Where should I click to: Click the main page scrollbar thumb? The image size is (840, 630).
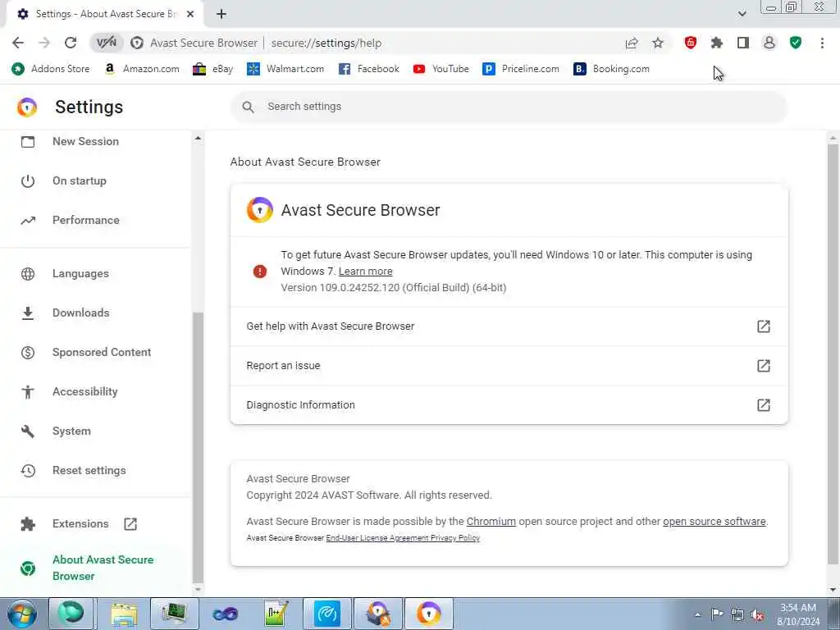(x=833, y=354)
